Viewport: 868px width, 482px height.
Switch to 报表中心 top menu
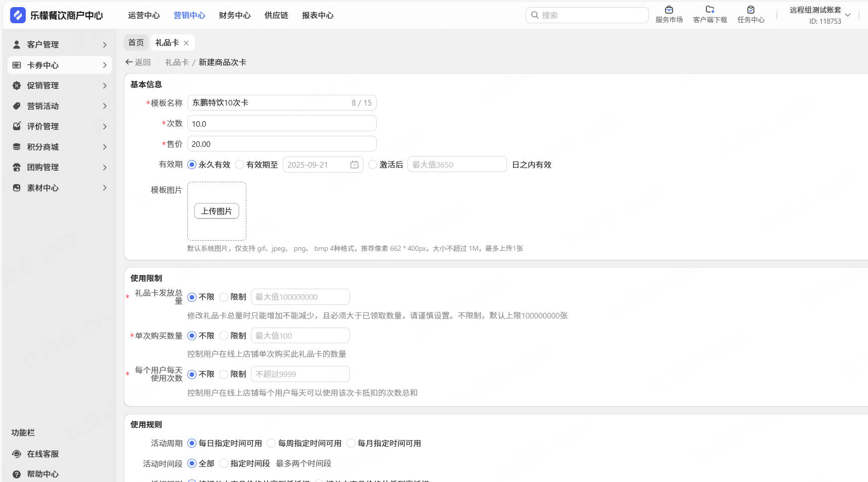coord(318,16)
